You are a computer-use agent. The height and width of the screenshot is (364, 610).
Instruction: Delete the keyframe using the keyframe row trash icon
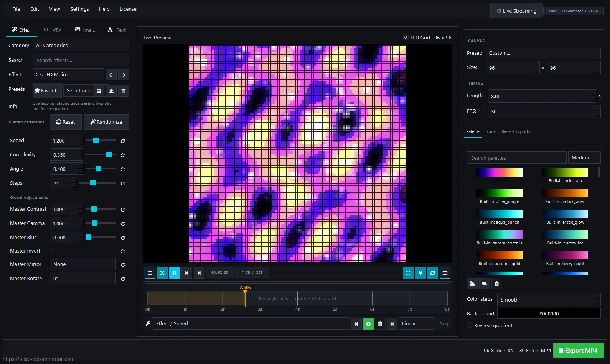pyautogui.click(x=380, y=324)
